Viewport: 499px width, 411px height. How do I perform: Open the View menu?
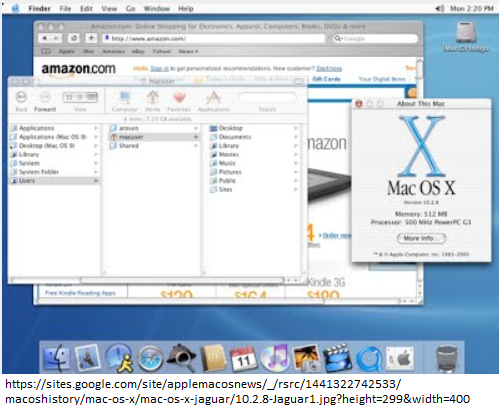tap(109, 8)
